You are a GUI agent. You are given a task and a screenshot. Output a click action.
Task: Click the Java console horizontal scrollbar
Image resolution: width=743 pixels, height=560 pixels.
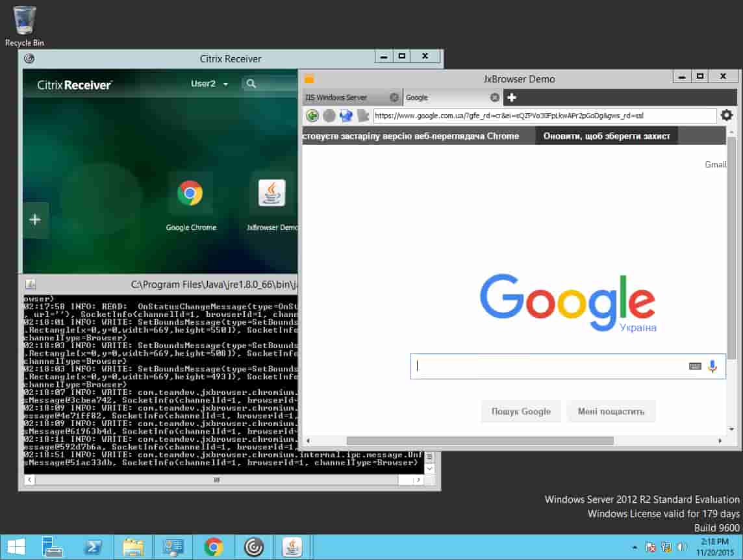(216, 480)
